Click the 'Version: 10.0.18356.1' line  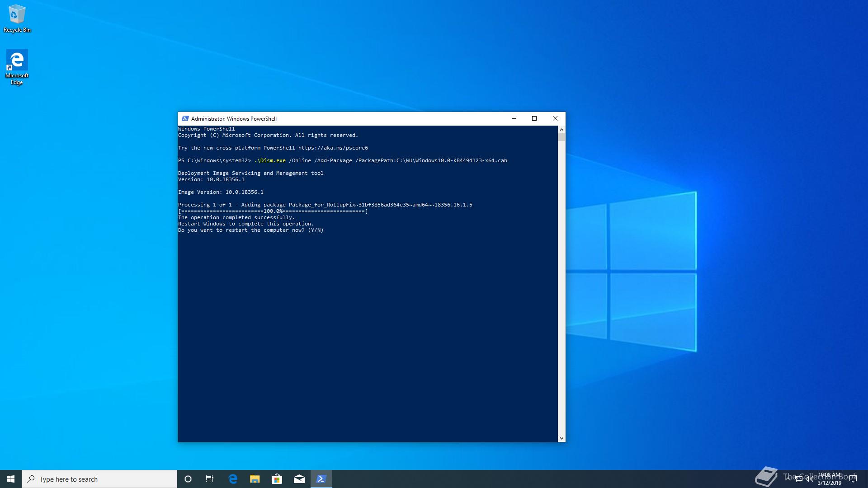tap(211, 179)
